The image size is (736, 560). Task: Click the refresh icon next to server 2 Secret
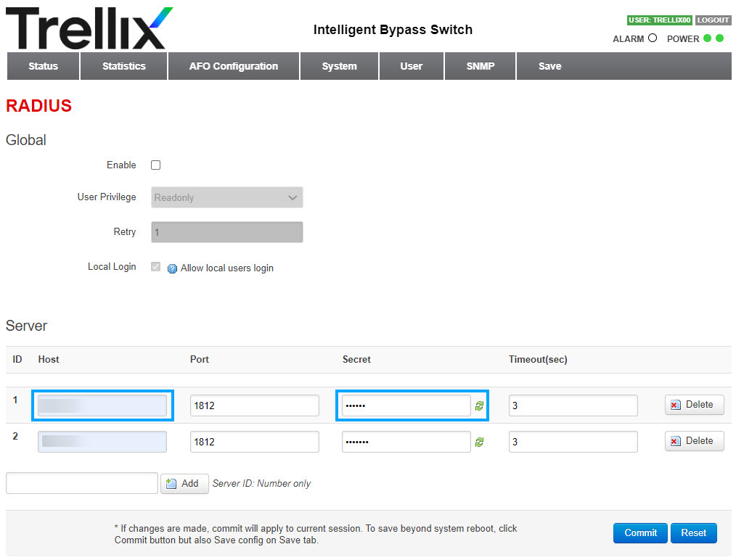[x=479, y=442]
